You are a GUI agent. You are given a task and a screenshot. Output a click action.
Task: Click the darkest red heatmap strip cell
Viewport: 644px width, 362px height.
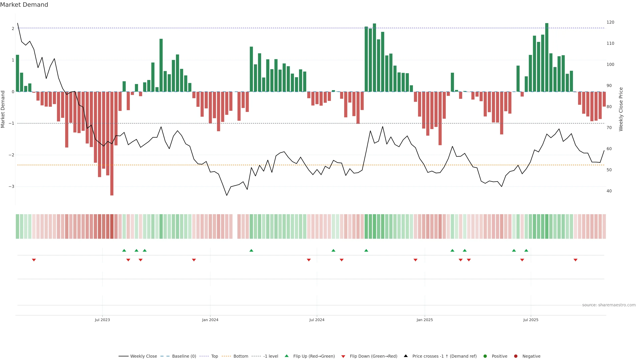(112, 226)
